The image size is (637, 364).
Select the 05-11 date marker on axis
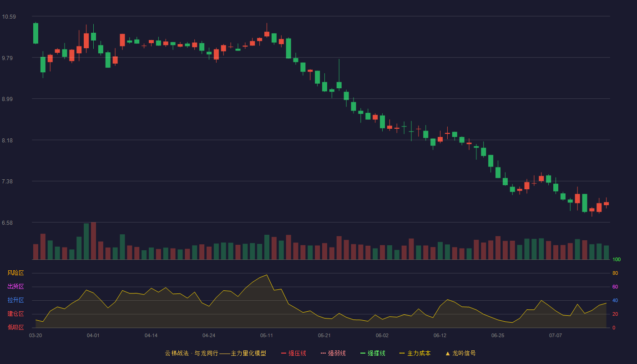[x=267, y=335]
